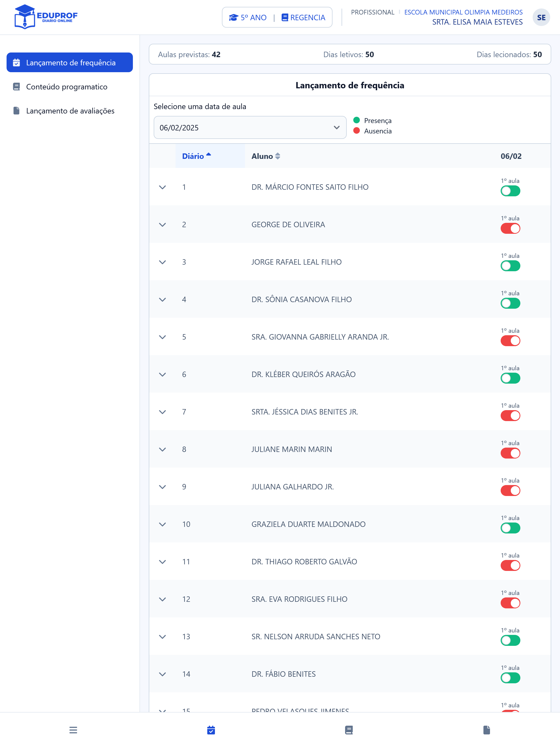Expand row 11 Dr. Thiago Roberto chevron
This screenshot has width=560, height=747.
(x=162, y=562)
